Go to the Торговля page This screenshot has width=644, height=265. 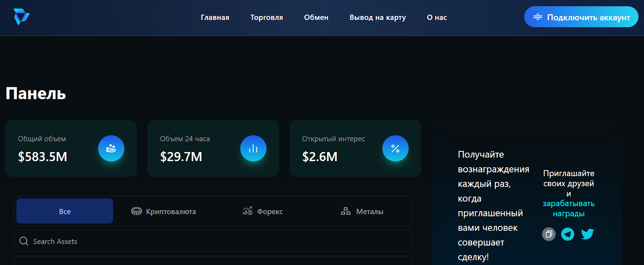(266, 18)
